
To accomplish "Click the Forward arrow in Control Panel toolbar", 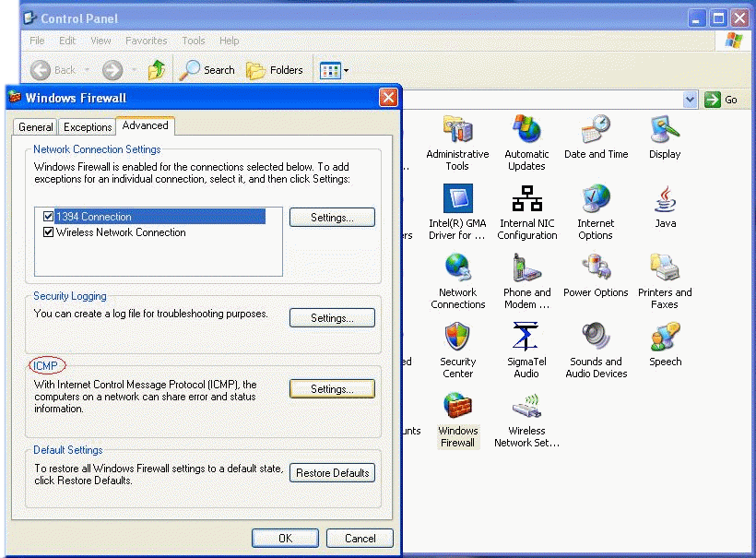I will pos(112,70).
